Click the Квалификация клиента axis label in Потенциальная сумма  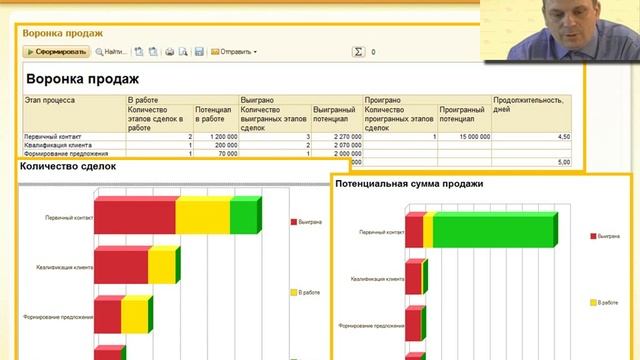coord(378,279)
